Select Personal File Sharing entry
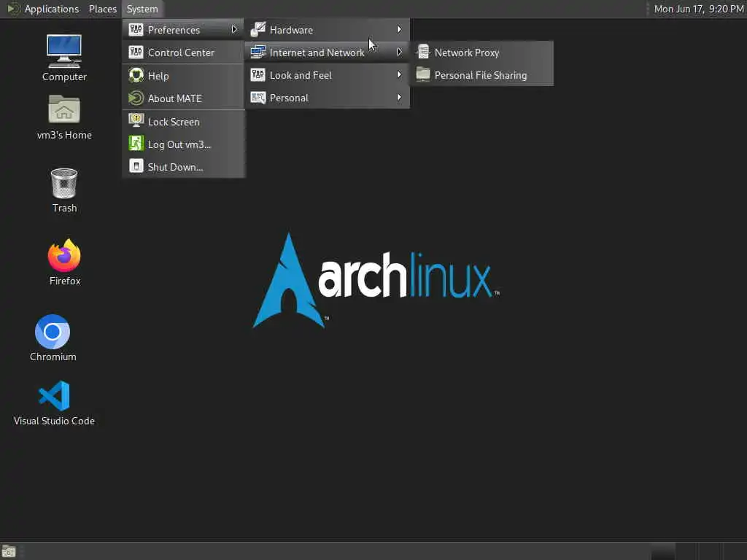Screen dimensions: 747x560 (x=482, y=75)
